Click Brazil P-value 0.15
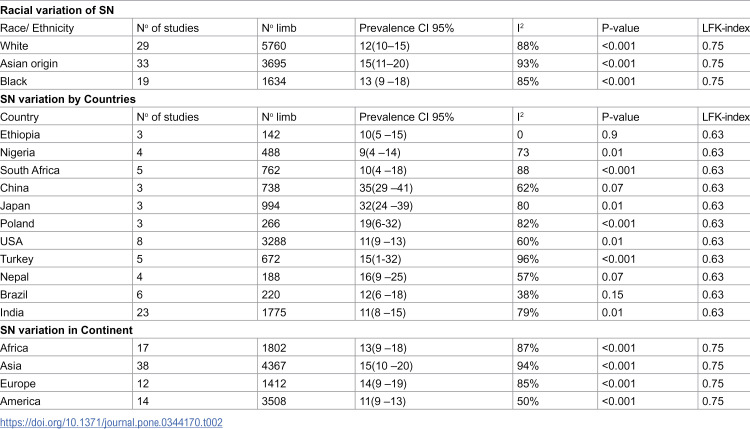Image resolution: width=750 pixels, height=429 pixels. (612, 295)
